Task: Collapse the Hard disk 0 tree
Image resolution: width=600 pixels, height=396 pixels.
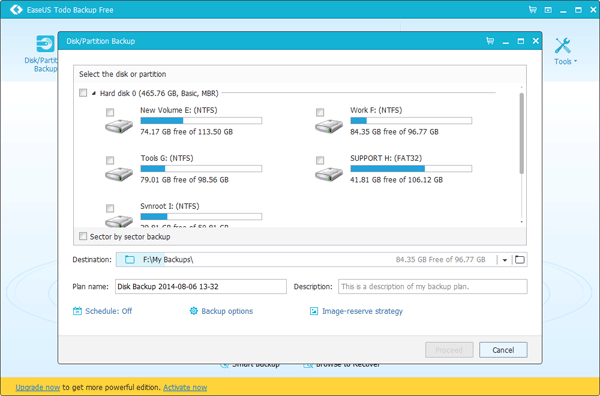Action: coord(94,93)
